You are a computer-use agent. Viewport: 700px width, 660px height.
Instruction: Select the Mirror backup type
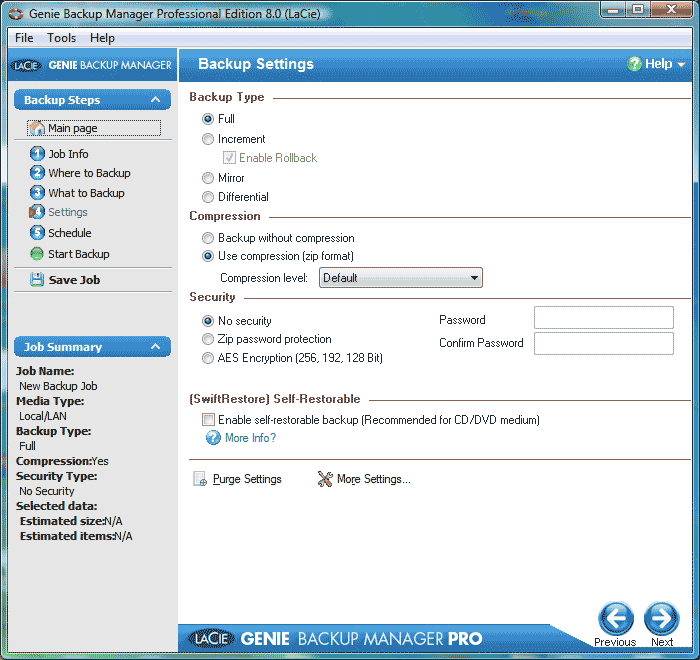(x=208, y=178)
